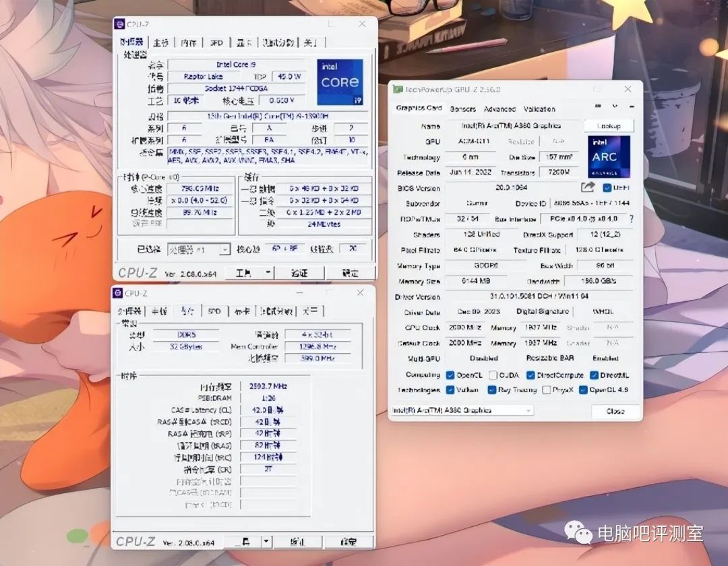Click the Bandwidth value 186.0 GB/s
Viewport: 728px width, 566px height.
pyautogui.click(x=599, y=281)
